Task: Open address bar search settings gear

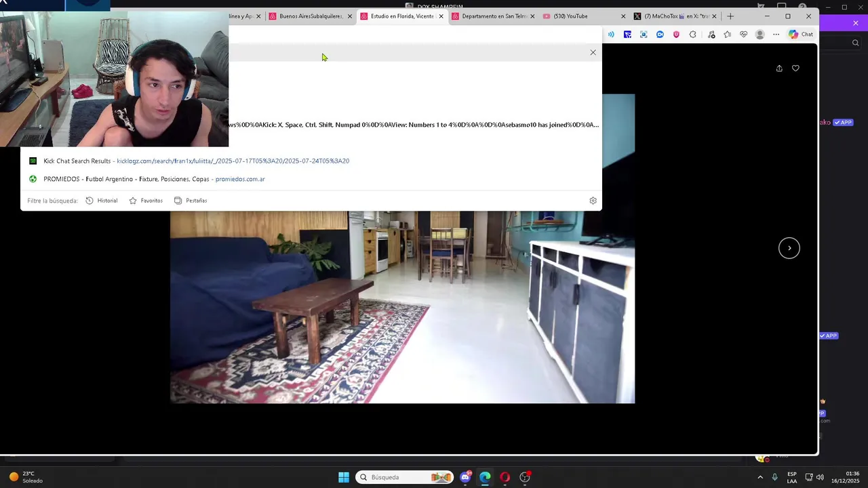Action: (593, 201)
